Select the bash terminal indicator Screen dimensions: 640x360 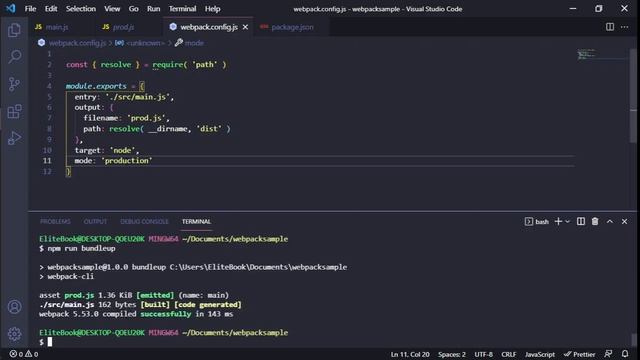coord(537,222)
